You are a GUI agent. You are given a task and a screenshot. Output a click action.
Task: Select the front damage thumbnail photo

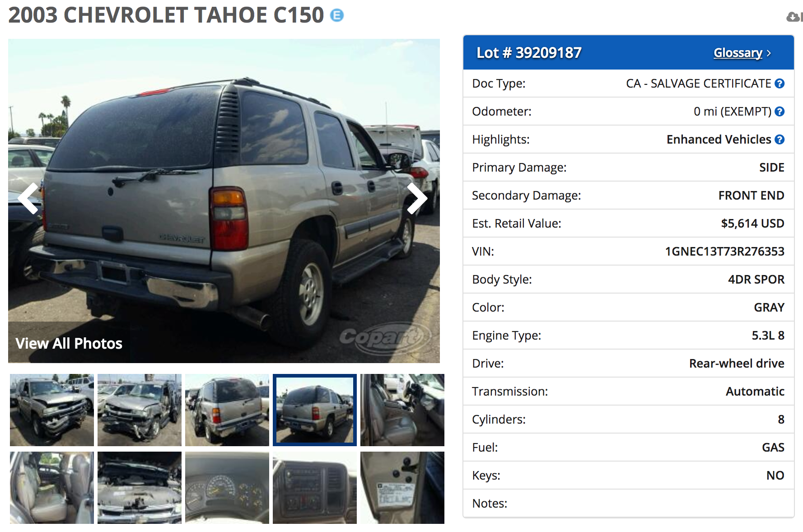[x=52, y=410]
